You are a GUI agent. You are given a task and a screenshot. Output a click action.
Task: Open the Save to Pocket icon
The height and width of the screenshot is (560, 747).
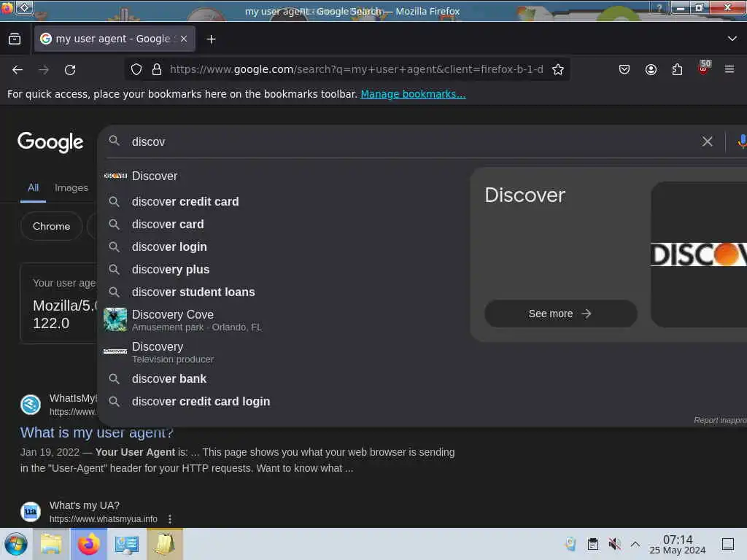coord(624,69)
